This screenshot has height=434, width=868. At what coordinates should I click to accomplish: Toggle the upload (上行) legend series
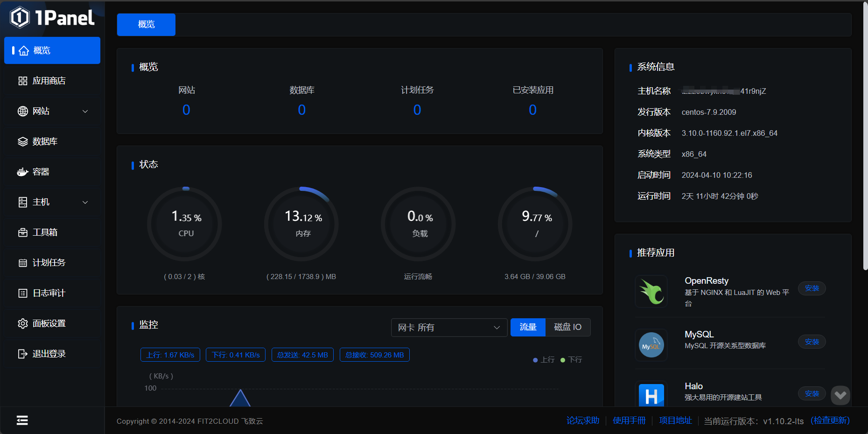pyautogui.click(x=544, y=360)
